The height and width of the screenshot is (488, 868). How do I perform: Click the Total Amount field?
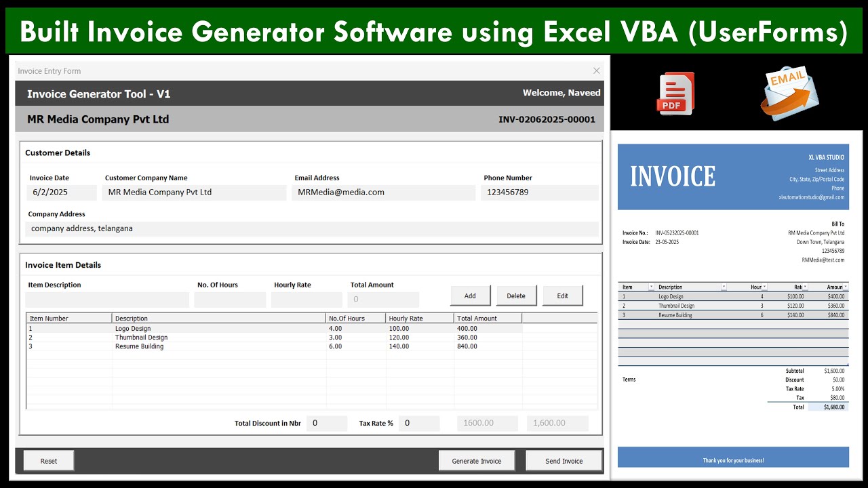point(383,300)
